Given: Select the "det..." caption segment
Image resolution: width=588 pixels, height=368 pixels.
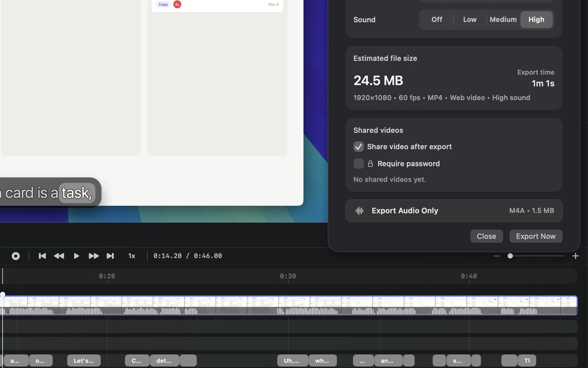Looking at the screenshot, I should [164, 361].
